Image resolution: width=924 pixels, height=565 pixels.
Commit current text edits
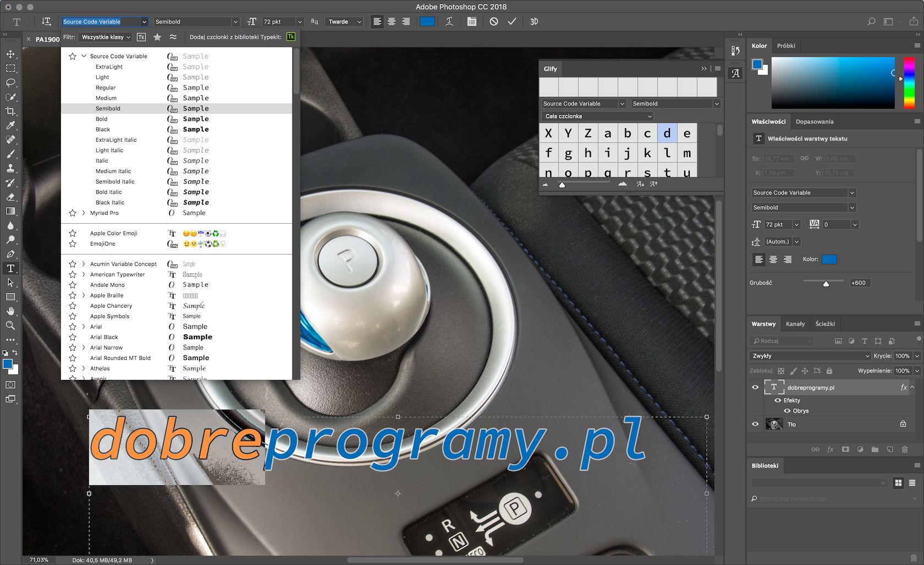512,21
